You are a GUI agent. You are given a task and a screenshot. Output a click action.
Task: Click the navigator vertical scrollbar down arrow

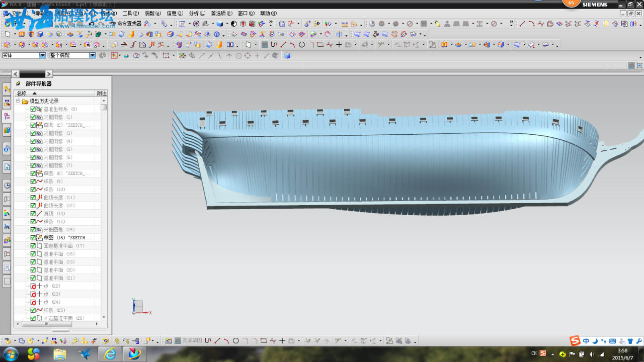104,317
